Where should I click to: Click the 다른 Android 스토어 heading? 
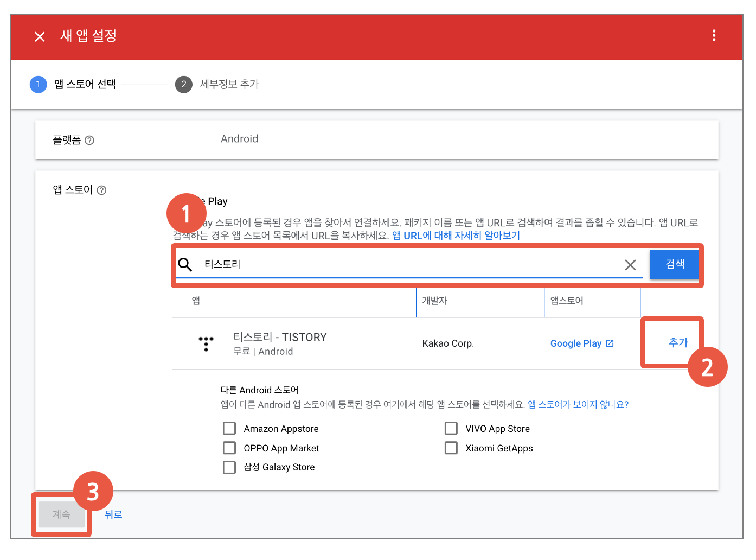coord(259,390)
